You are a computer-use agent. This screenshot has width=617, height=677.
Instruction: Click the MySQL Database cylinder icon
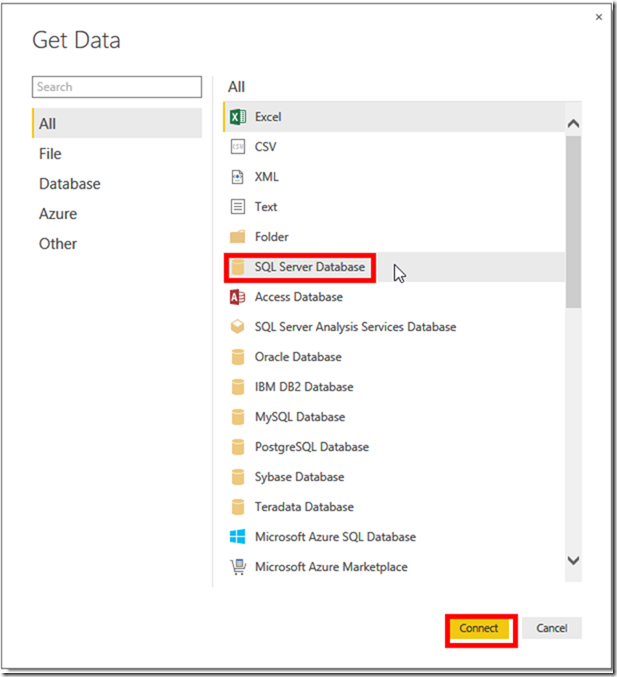click(x=237, y=417)
